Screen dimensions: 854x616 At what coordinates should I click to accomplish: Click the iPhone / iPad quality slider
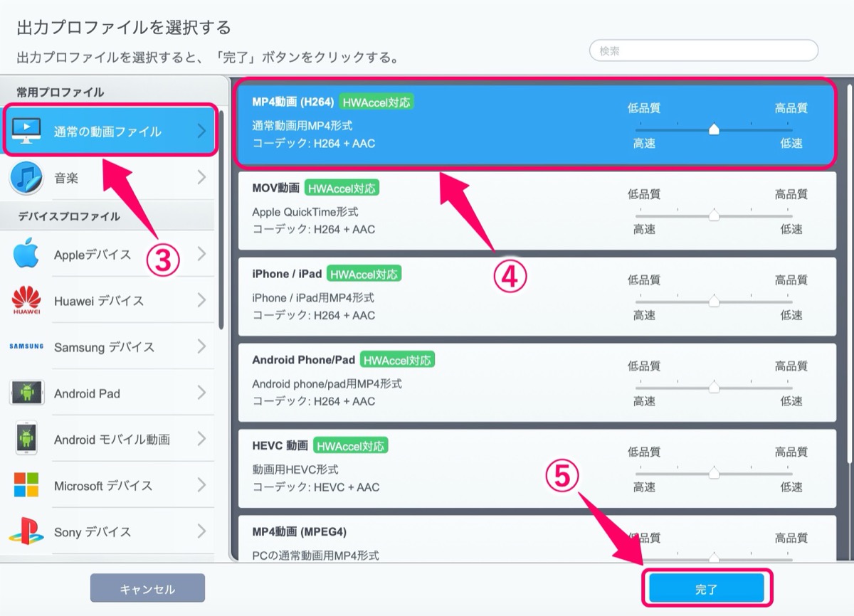coord(714,302)
